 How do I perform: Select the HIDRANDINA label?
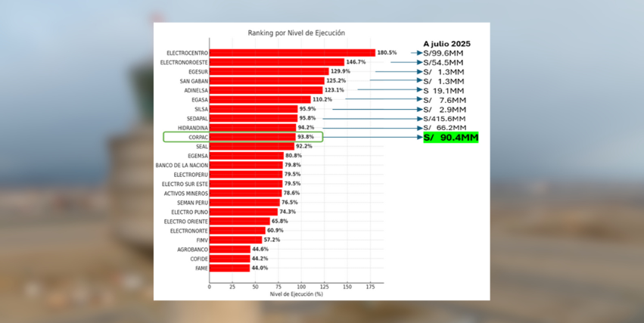(193, 128)
